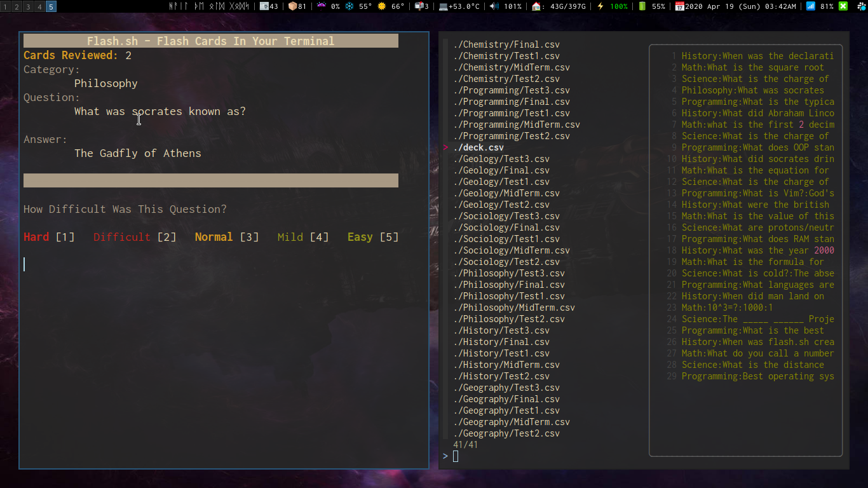
Task: Click the mailbox icon in status bar
Action: (419, 6)
